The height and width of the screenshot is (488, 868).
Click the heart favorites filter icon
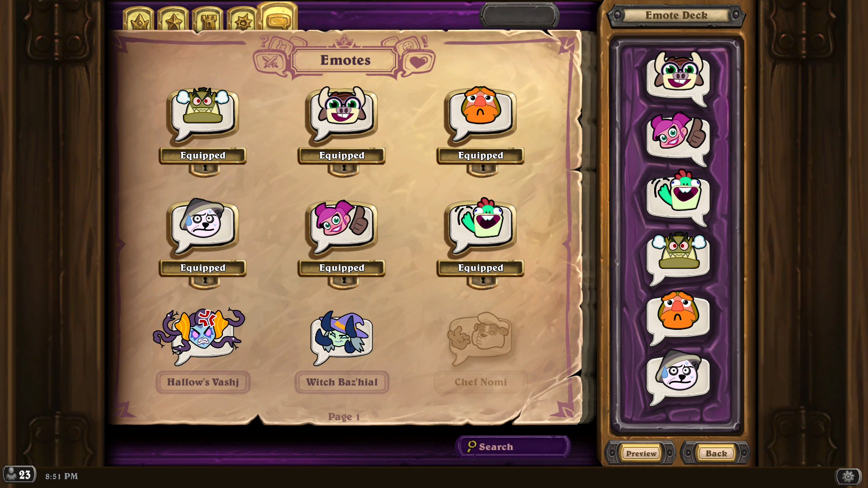click(x=418, y=62)
